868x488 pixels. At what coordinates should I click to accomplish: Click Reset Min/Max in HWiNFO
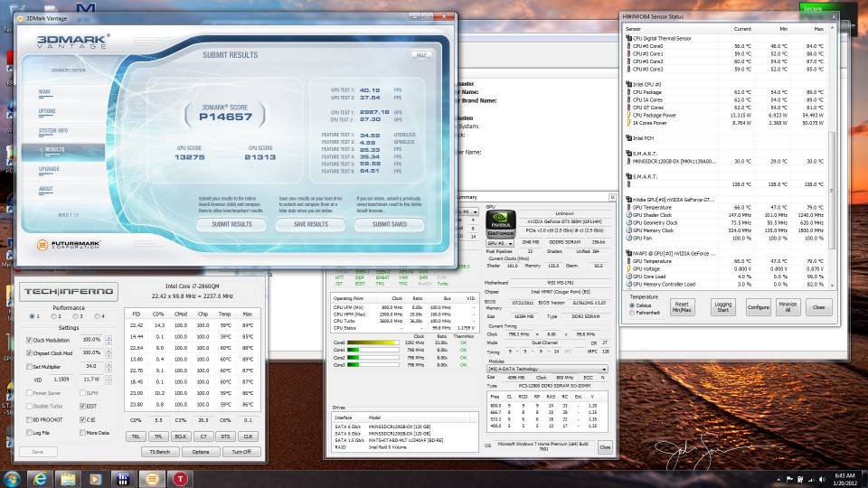tap(682, 307)
